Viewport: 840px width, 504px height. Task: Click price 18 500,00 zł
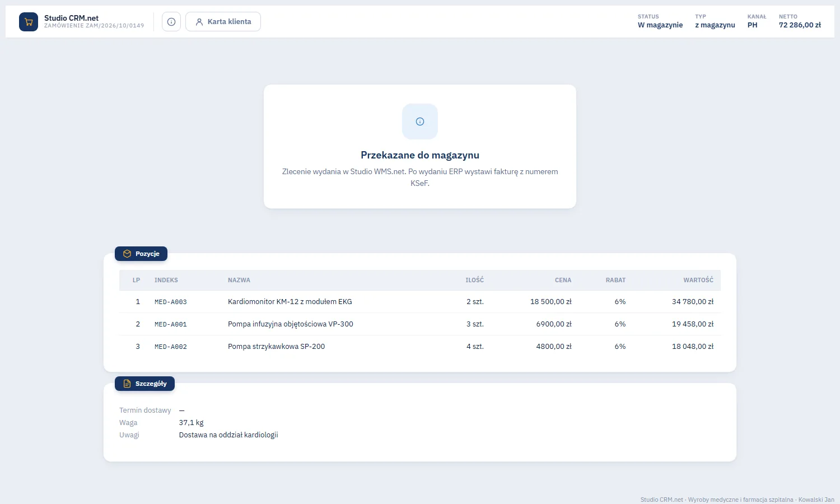[551, 302]
